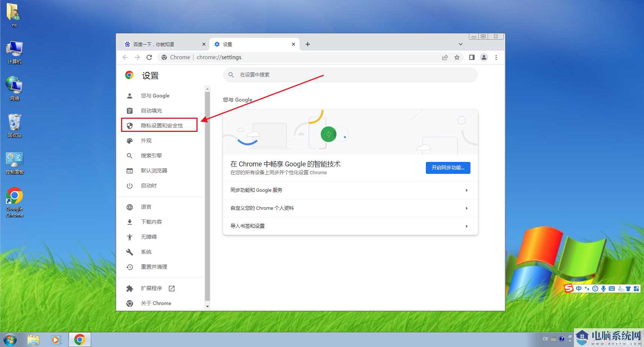Expand 自定义您的 Chrome 个人资料 row

[x=350, y=208]
